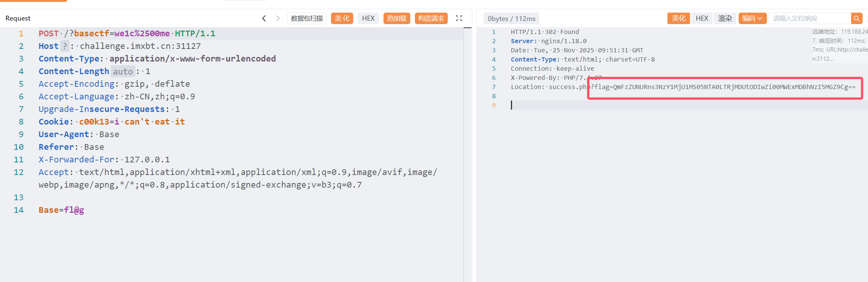The width and height of the screenshot is (868, 282).
Task: Click the 0bytes / 112ms response tag
Action: coord(511,19)
